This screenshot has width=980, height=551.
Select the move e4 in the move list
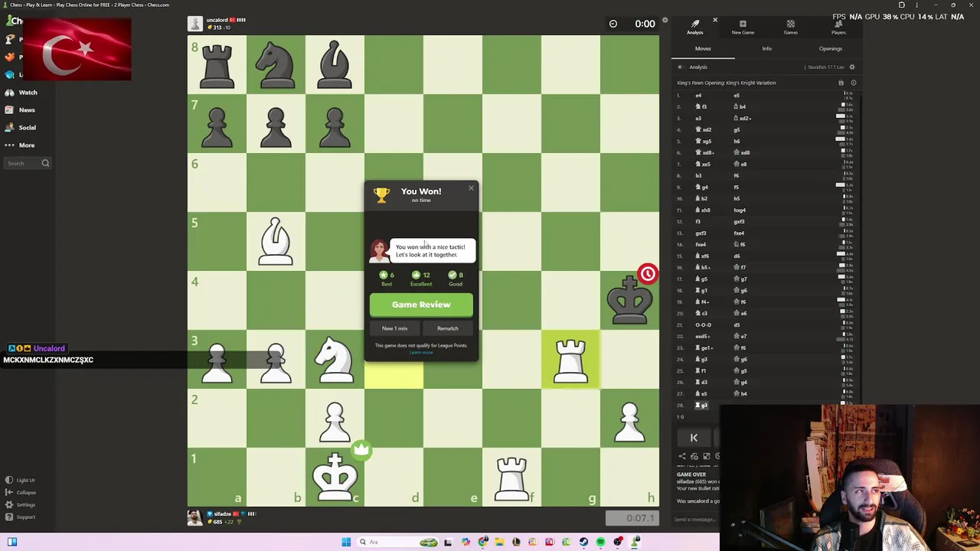point(697,96)
